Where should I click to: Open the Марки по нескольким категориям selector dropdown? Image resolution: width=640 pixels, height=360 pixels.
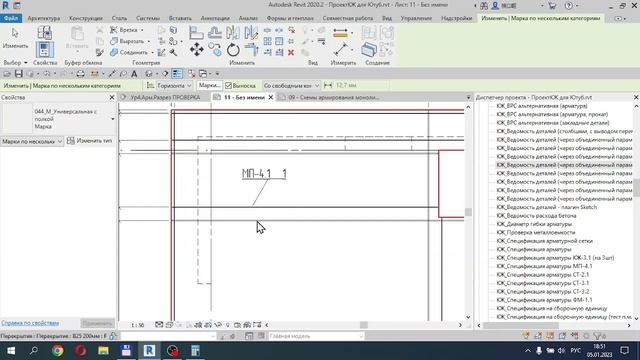pyautogui.click(x=32, y=141)
